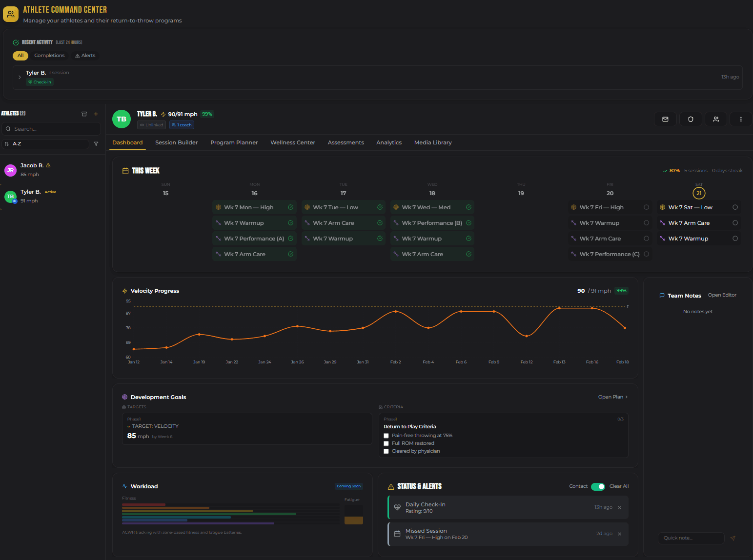Check the Pain-free throwing at 75% criterion
Viewport: 753px width, 560px height.
click(386, 435)
